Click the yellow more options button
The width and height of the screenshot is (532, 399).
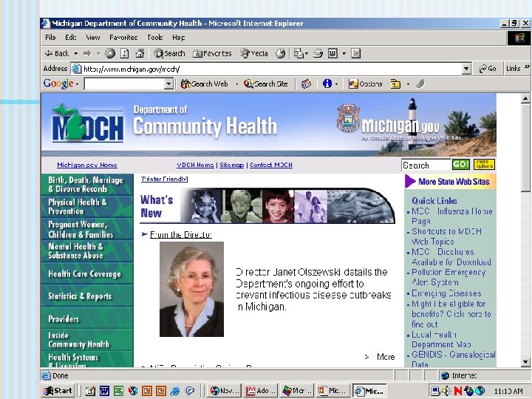tap(484, 165)
